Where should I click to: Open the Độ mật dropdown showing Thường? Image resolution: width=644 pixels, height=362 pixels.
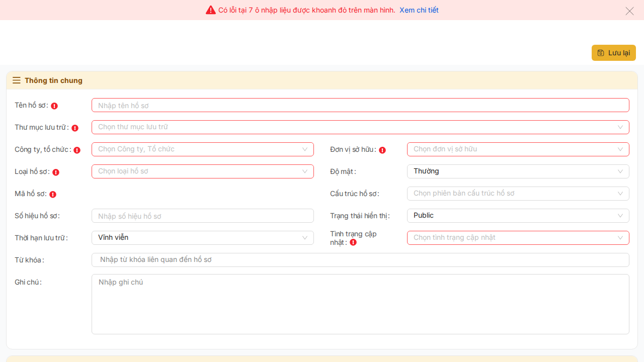pyautogui.click(x=518, y=171)
